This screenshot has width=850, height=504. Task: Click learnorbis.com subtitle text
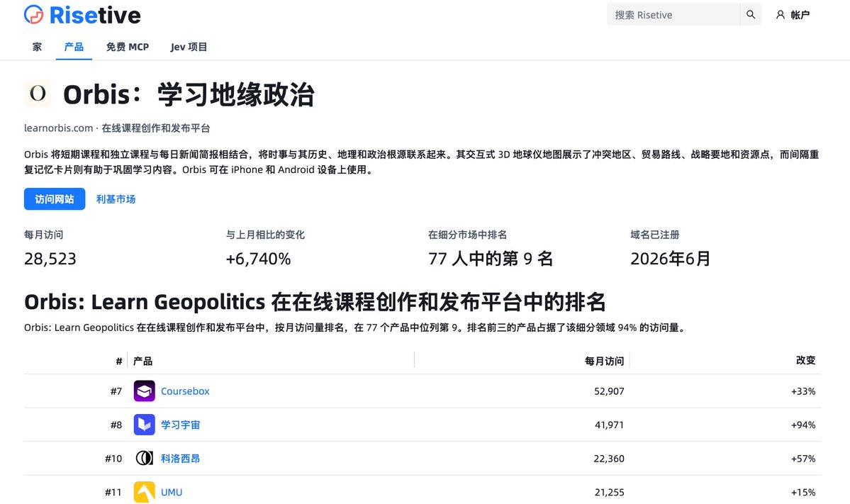[59, 128]
